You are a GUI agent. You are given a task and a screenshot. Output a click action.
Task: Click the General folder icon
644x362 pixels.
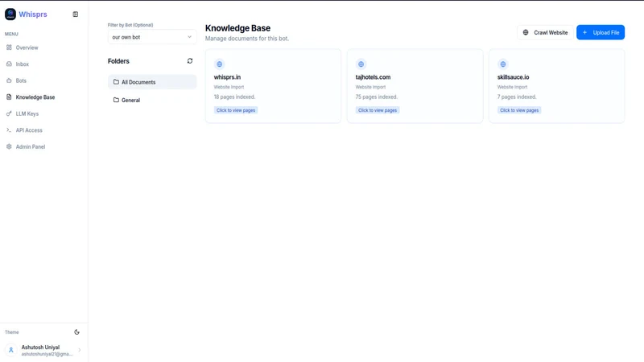116,100
